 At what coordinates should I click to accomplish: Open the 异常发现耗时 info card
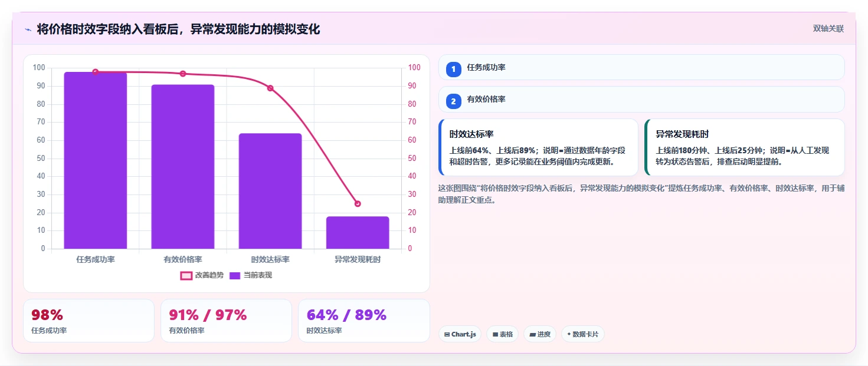[x=745, y=147]
